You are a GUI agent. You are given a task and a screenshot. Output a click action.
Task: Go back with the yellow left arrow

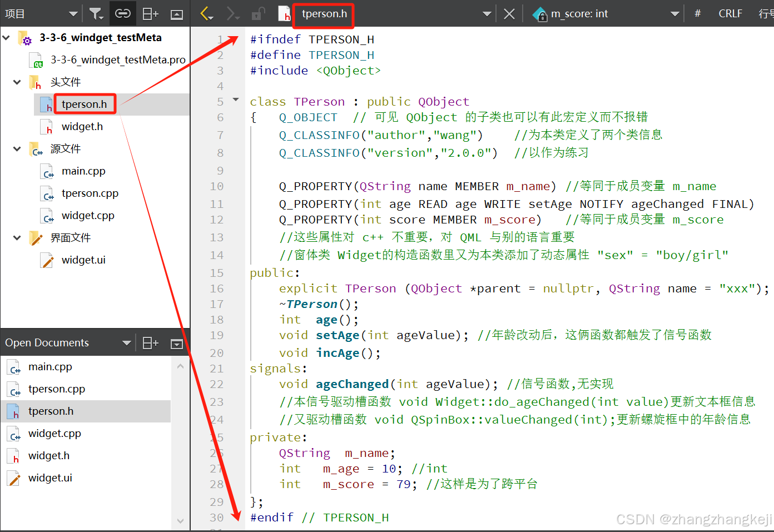(x=206, y=14)
